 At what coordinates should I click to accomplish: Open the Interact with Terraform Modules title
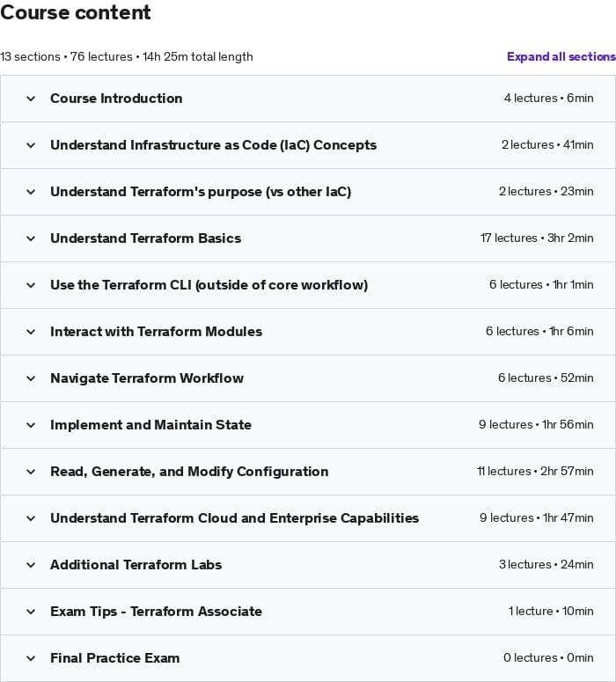coord(156,332)
